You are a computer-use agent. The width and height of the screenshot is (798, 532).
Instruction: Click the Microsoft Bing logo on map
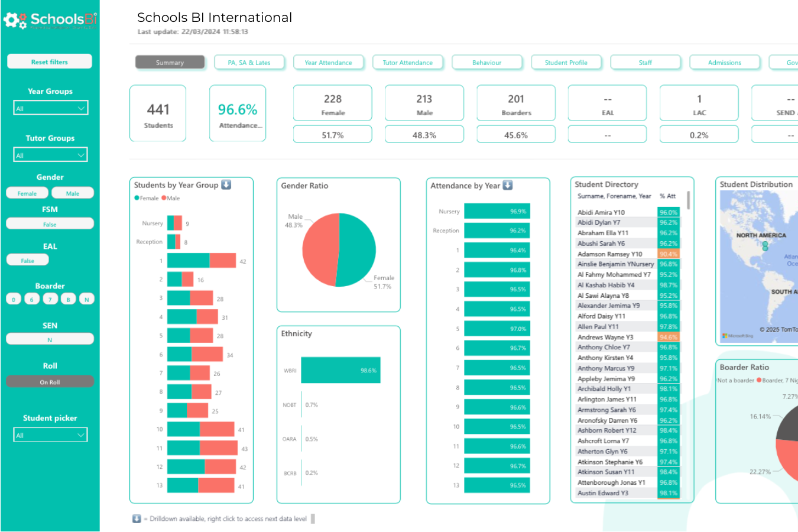point(737,336)
